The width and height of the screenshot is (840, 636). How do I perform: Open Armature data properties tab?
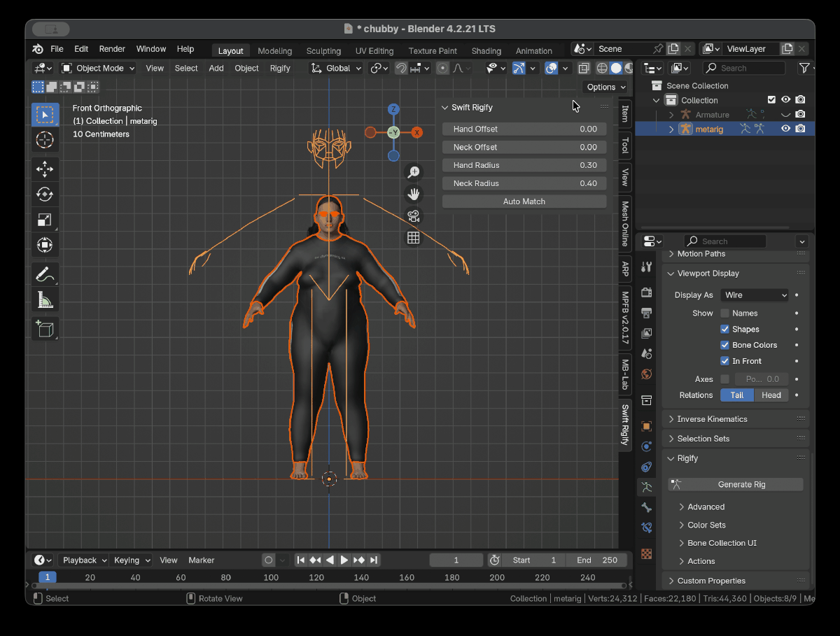point(647,487)
